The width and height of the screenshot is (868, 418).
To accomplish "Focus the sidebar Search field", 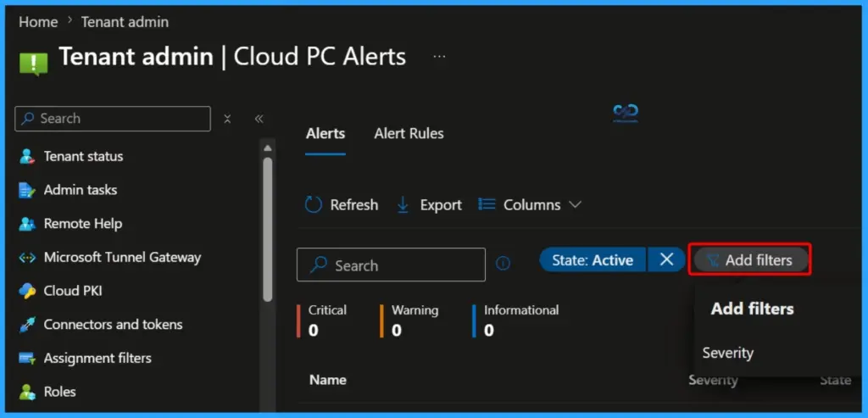I will point(113,119).
